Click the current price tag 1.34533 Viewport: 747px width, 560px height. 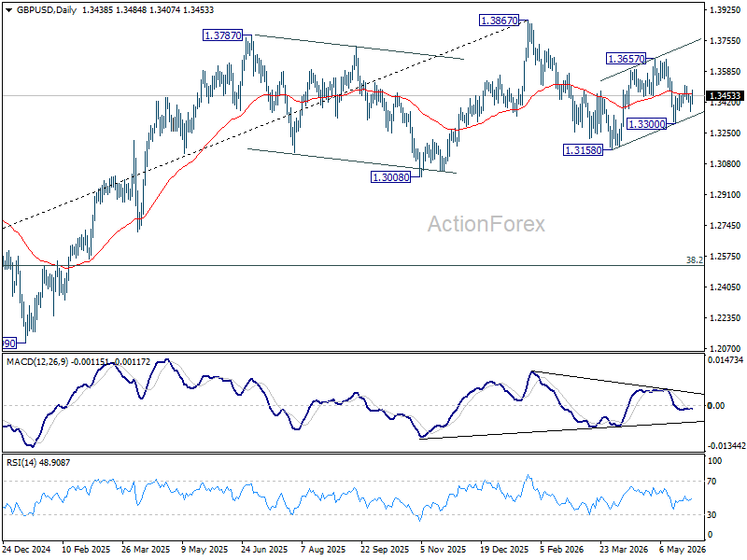click(x=726, y=96)
